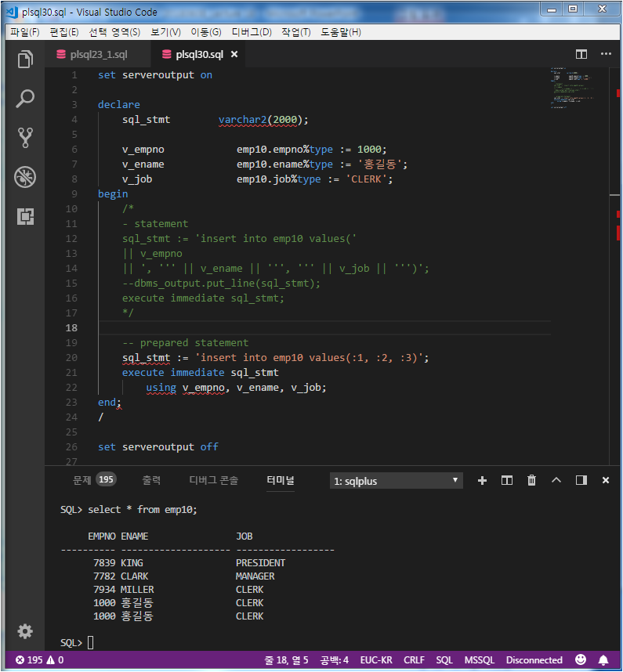Click the 'begin' keyword on line 9

(113, 193)
